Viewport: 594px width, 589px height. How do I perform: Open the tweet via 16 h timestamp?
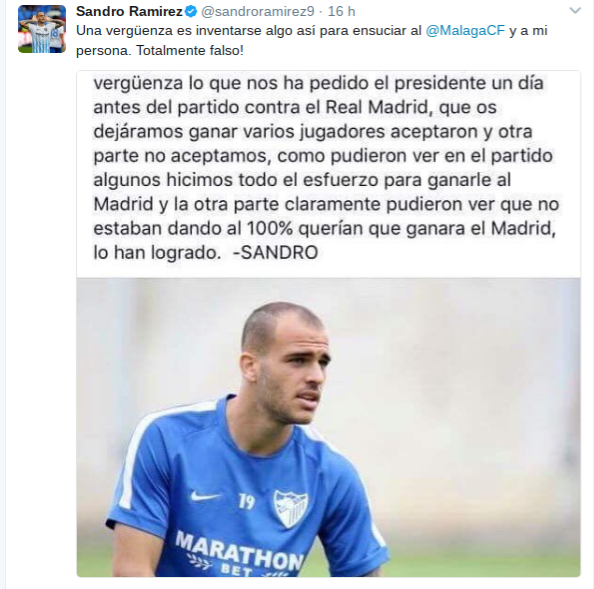point(341,11)
